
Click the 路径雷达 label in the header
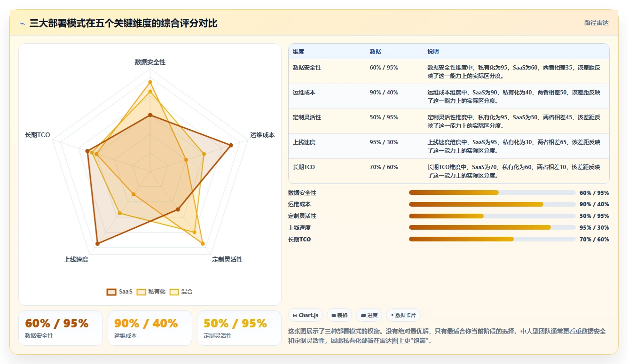tap(596, 23)
